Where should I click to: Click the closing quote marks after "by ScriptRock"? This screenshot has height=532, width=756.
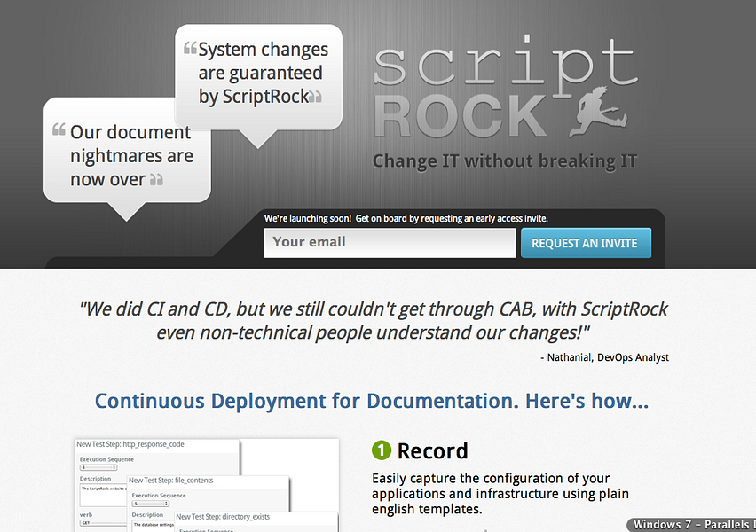[314, 97]
